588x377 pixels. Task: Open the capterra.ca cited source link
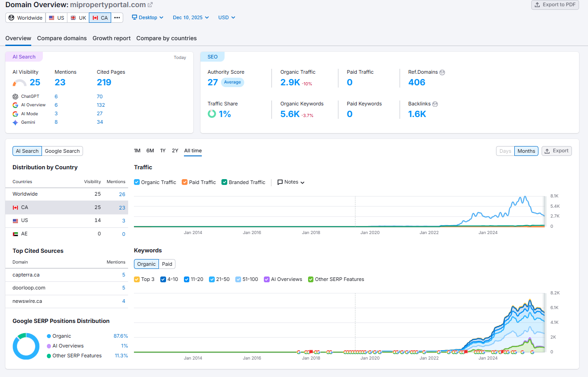pyautogui.click(x=25, y=275)
